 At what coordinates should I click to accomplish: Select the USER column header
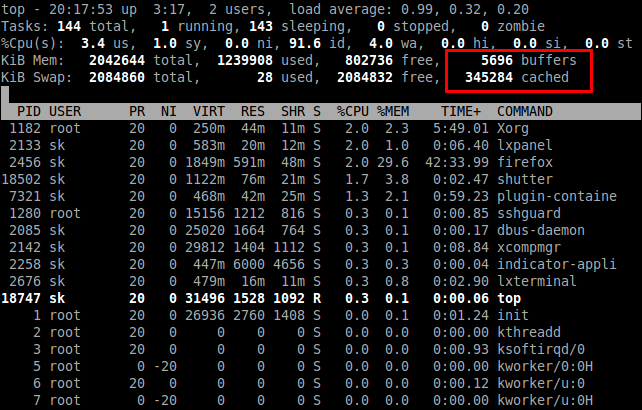[65, 111]
